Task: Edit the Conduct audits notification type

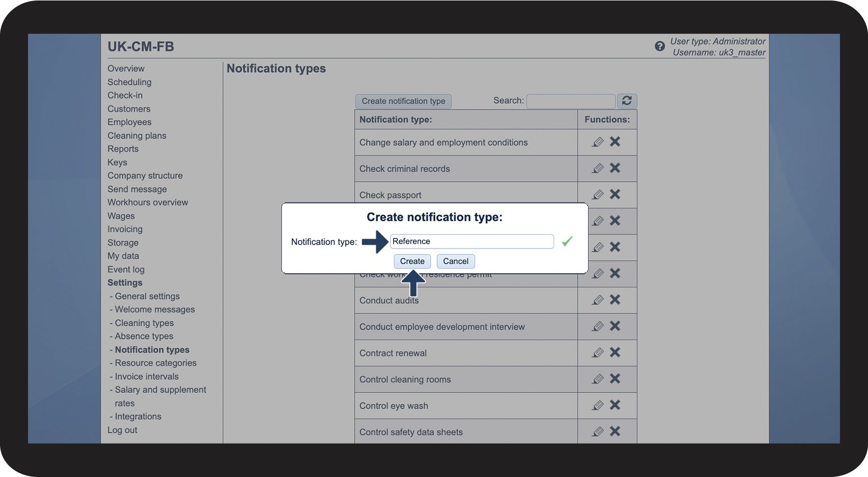Action: tap(598, 300)
